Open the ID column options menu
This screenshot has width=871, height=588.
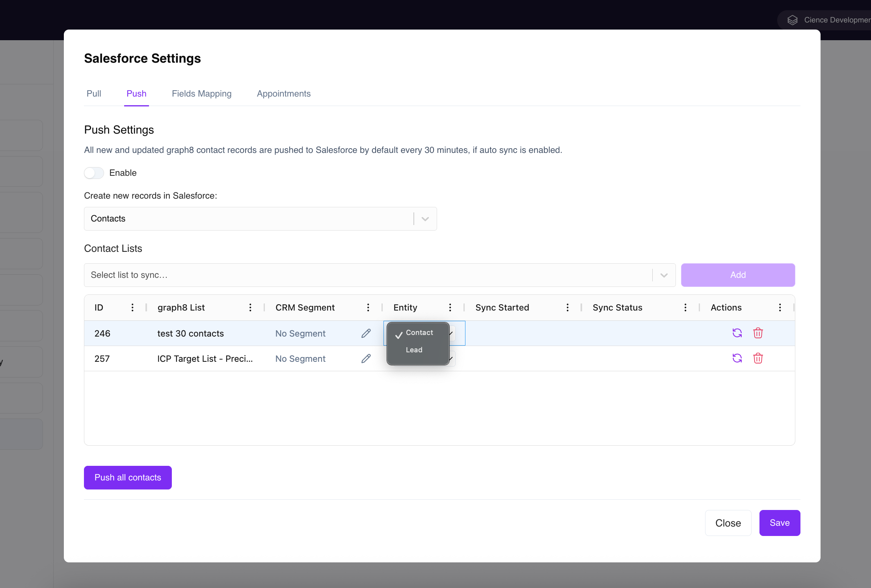(132, 307)
